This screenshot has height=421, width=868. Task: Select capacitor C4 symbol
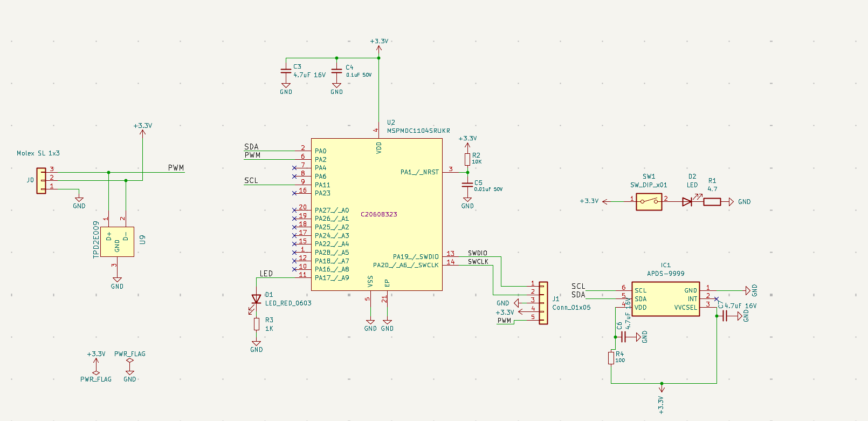click(336, 71)
